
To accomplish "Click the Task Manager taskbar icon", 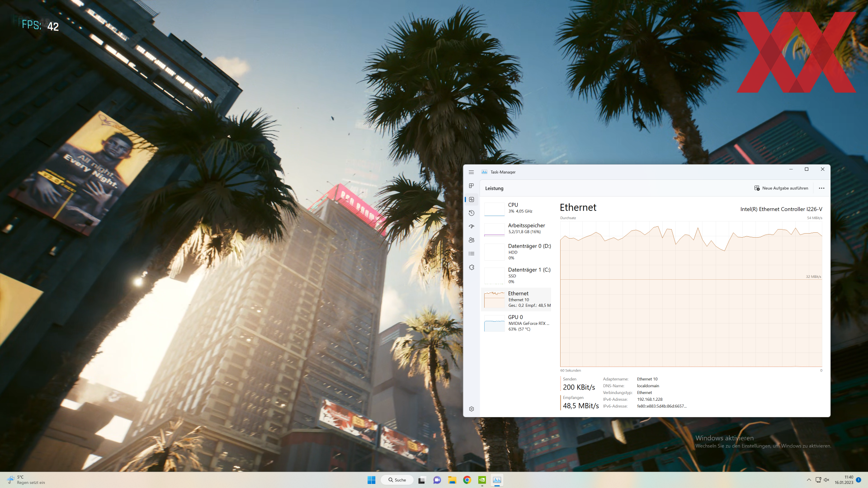I will pyautogui.click(x=497, y=480).
